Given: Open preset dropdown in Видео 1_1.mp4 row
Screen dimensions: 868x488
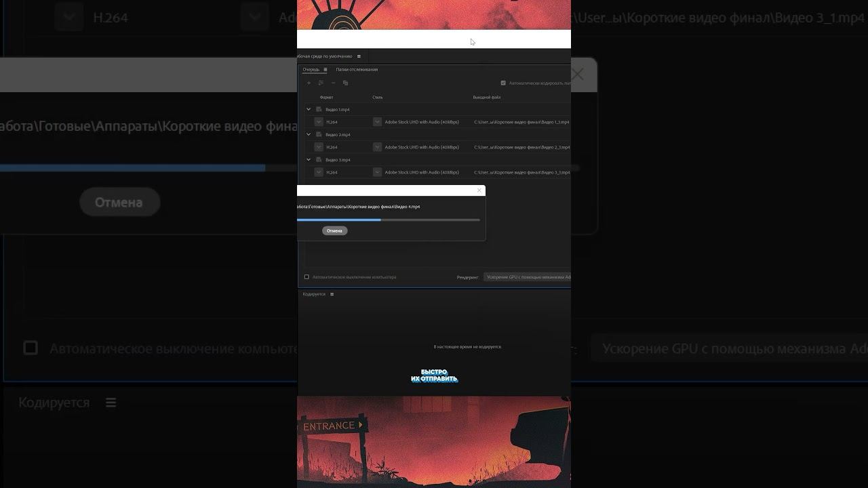Looking at the screenshot, I should (378, 122).
